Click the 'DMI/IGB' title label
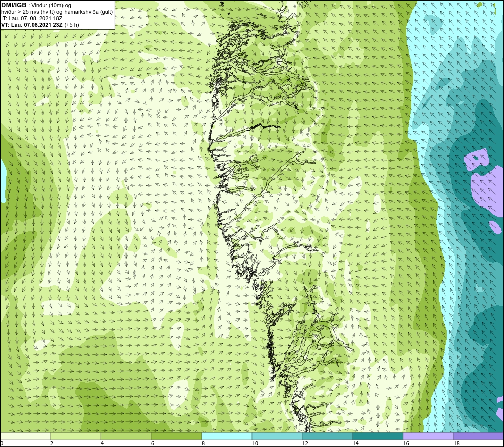Viewport: 504px width, 447px height. click(x=14, y=5)
